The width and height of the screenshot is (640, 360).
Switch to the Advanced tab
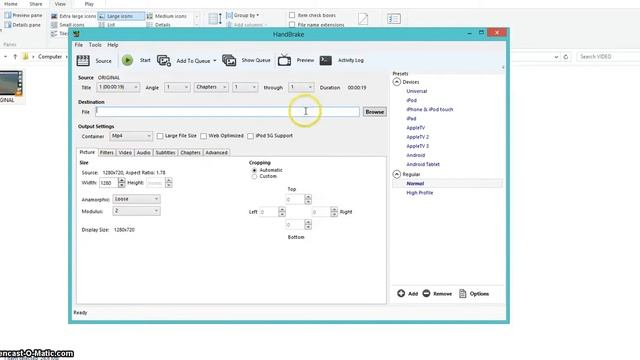[216, 153]
